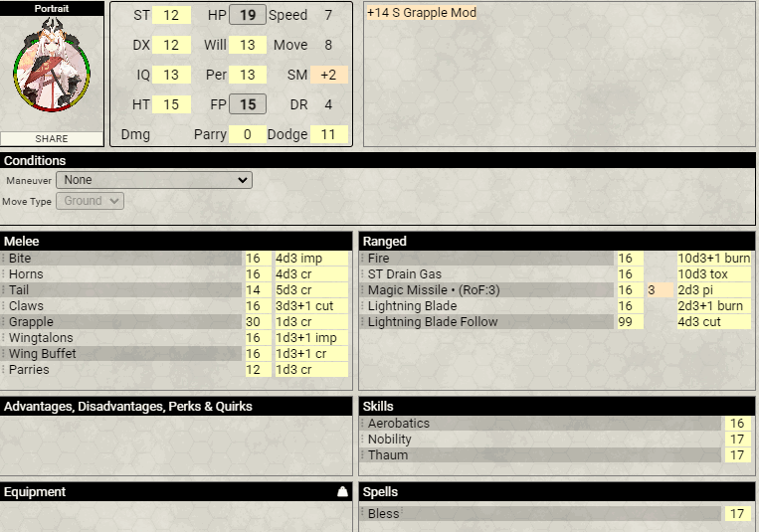Click the +14 S Grapple Mod note

coord(422,13)
